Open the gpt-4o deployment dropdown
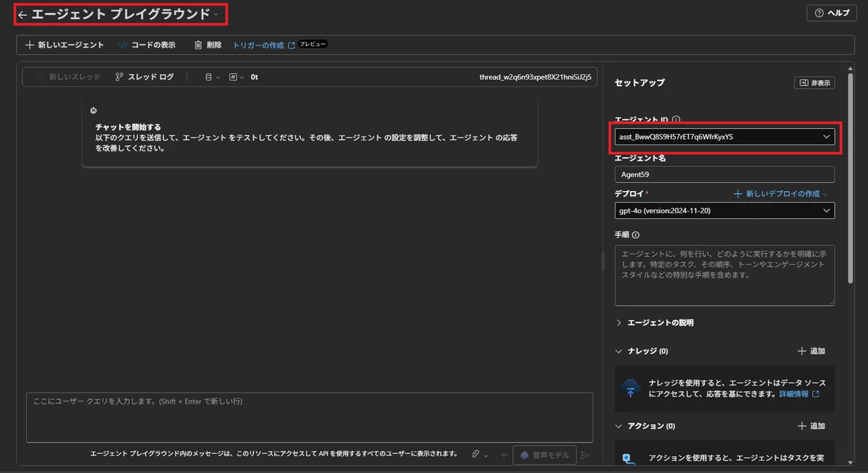This screenshot has height=473, width=868. (x=725, y=210)
